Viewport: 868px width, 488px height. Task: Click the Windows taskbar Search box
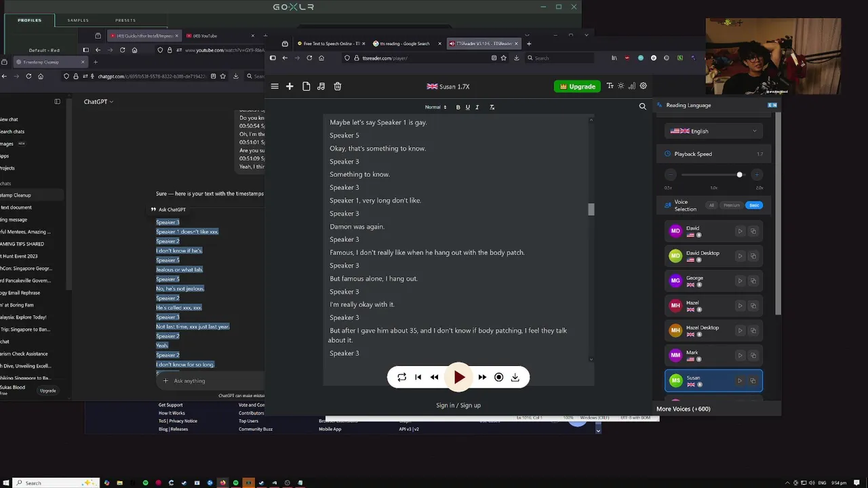pyautogui.click(x=56, y=483)
